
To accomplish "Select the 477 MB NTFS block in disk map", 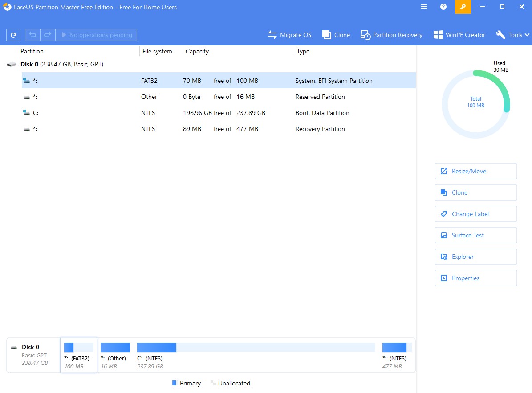I will (397, 355).
